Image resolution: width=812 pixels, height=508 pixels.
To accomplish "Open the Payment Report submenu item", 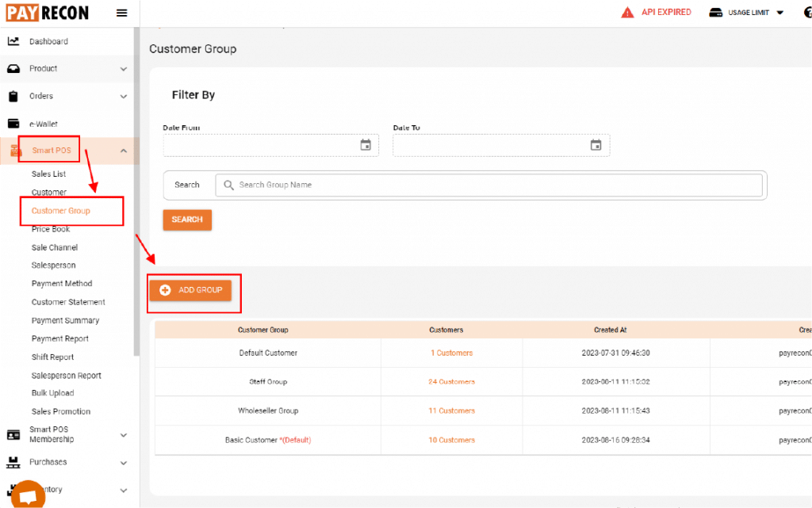I will pos(60,338).
